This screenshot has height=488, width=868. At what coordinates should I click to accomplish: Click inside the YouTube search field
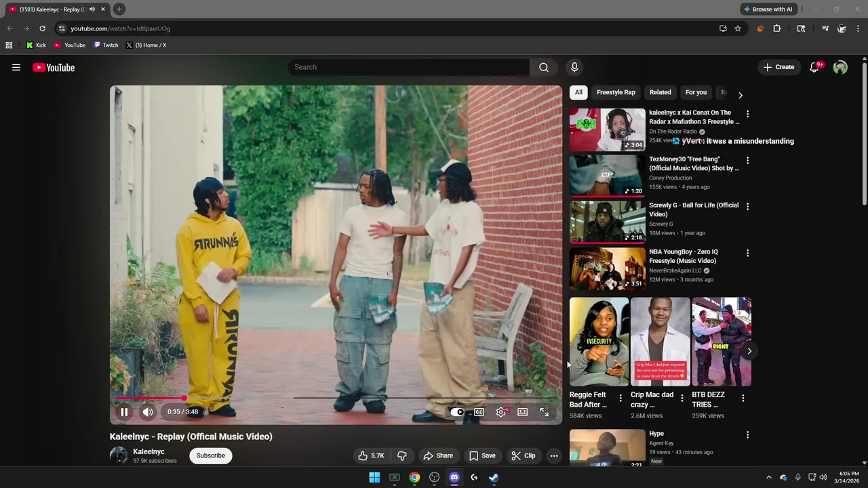pyautogui.click(x=408, y=67)
